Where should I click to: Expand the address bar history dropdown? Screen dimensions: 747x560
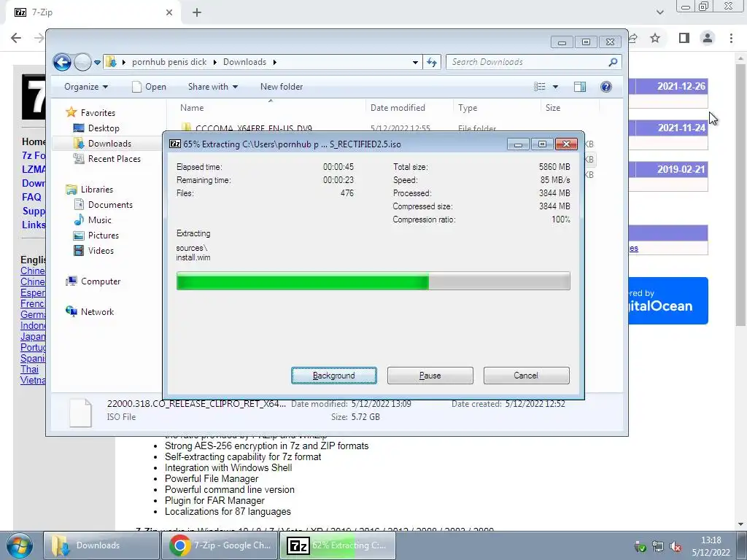click(x=415, y=63)
